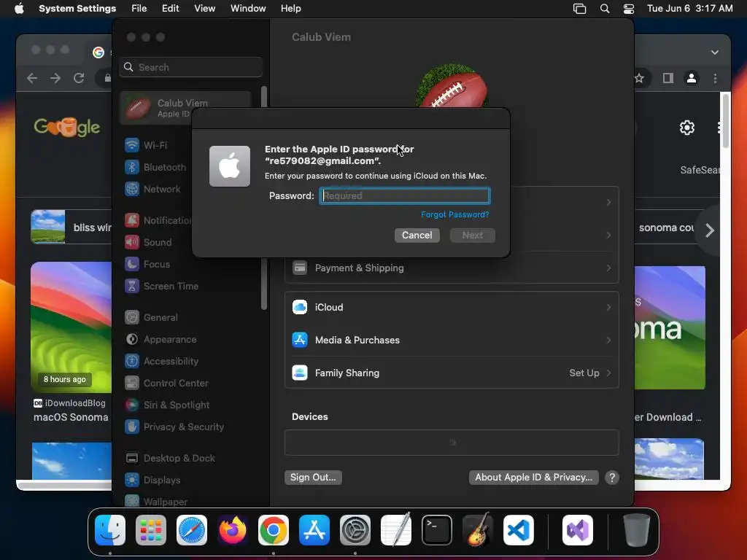Open File menu in menu bar
Screen dimensions: 747x560
point(139,9)
